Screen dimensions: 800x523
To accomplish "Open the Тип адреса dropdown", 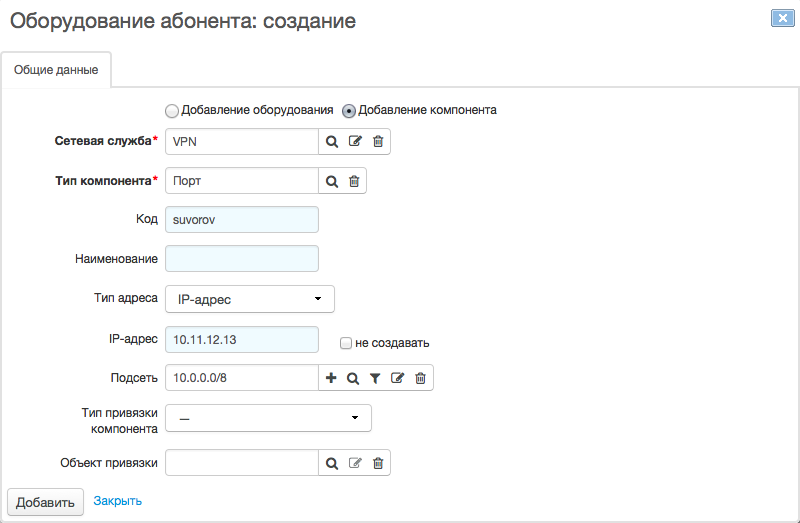I will (249, 299).
